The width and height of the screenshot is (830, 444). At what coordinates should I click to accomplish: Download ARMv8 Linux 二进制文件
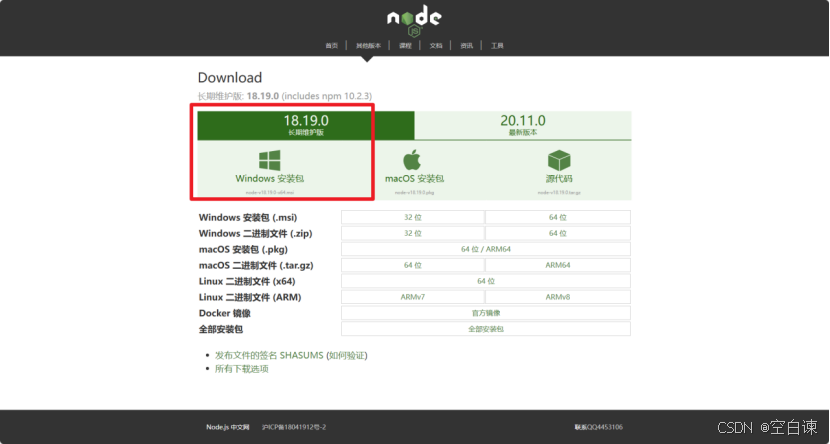coord(558,297)
